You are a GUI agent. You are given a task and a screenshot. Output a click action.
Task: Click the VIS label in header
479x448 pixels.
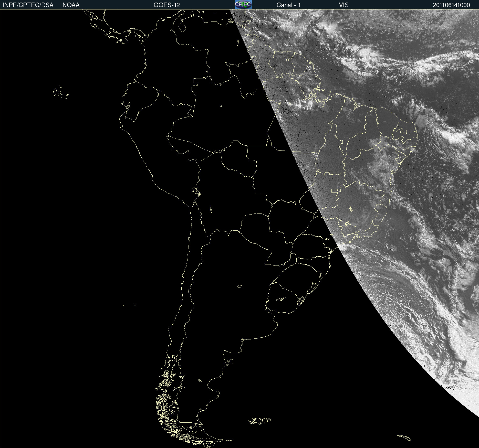click(344, 5)
